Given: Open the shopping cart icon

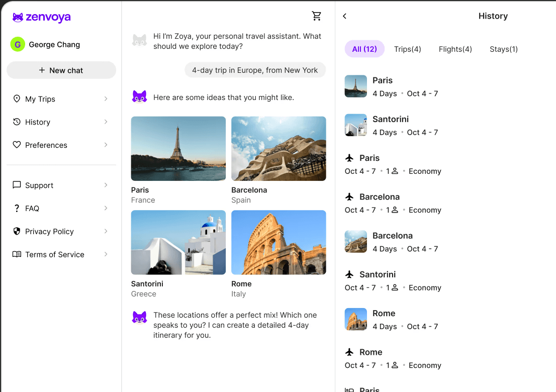Looking at the screenshot, I should tap(317, 16).
